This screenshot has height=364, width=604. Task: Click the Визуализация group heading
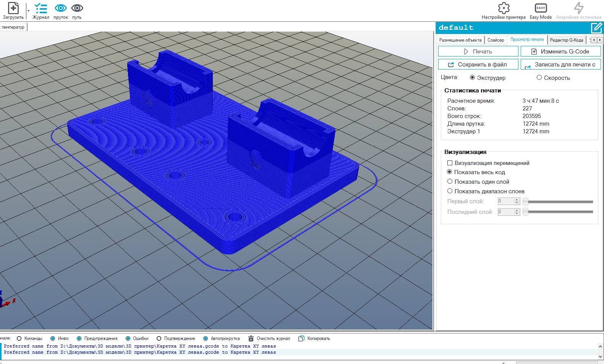click(465, 152)
